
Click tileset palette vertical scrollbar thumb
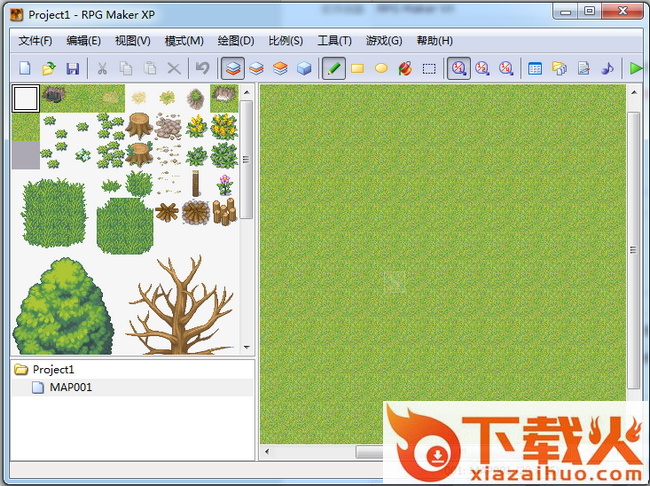pyautogui.click(x=247, y=159)
